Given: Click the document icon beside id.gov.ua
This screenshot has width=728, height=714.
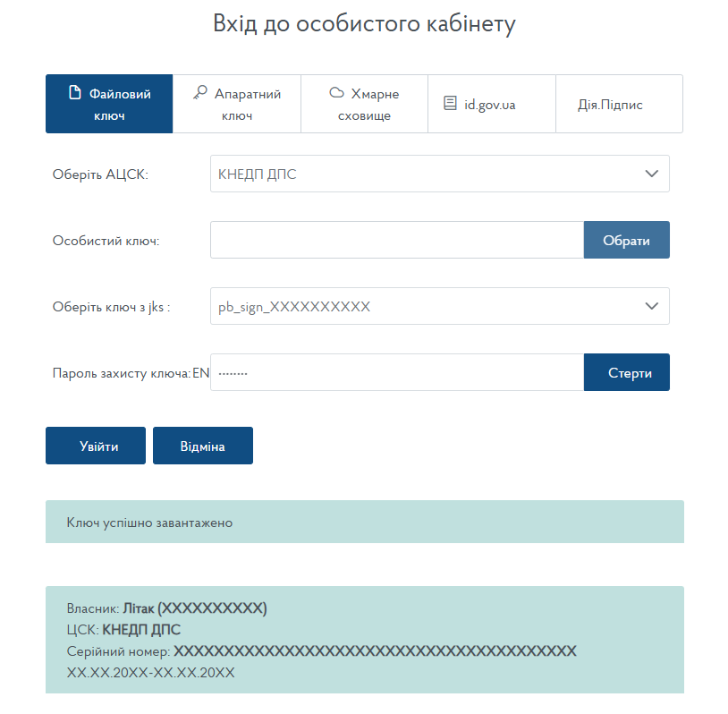Looking at the screenshot, I should [x=451, y=104].
